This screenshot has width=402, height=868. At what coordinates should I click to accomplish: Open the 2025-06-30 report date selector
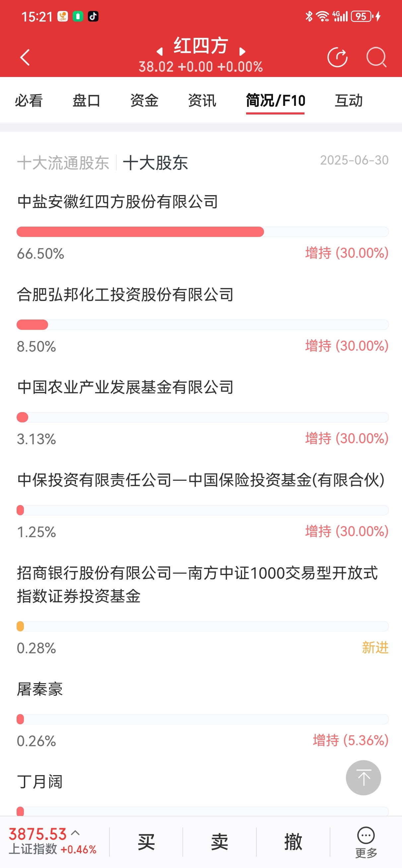pyautogui.click(x=354, y=160)
